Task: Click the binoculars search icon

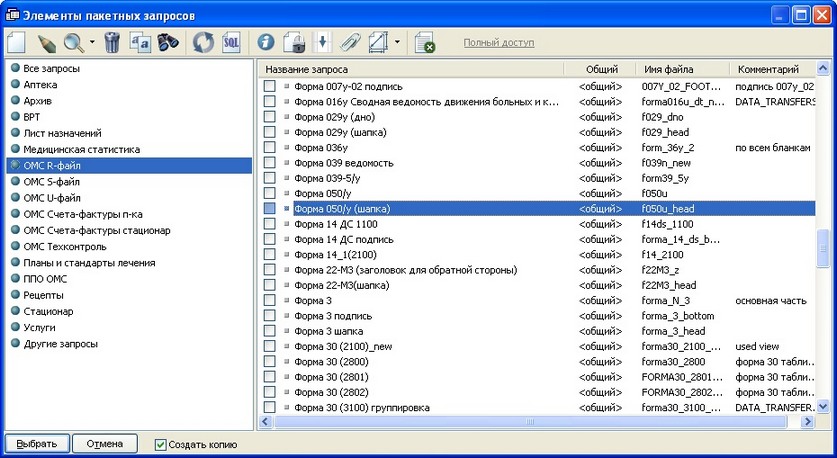Action: 168,42
